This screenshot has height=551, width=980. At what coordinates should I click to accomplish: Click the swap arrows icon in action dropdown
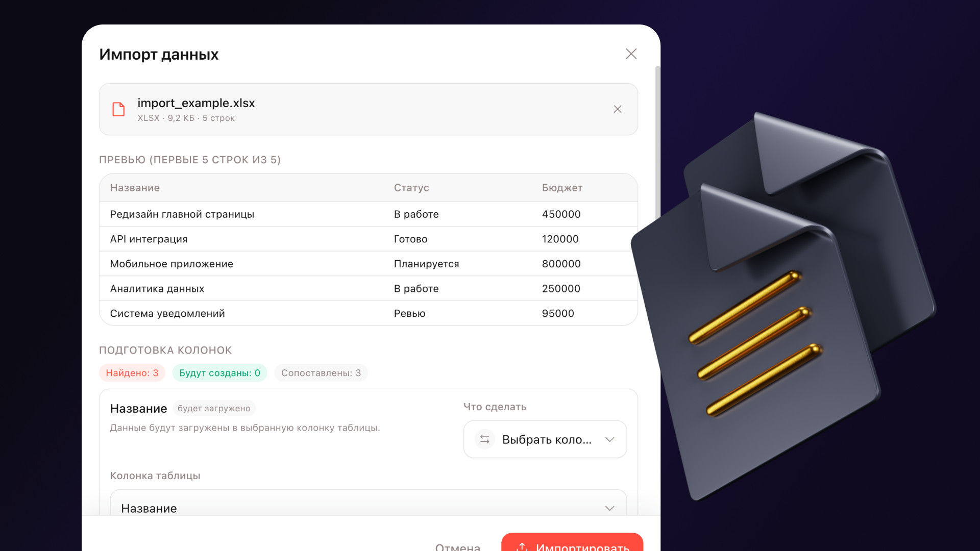[x=485, y=439]
